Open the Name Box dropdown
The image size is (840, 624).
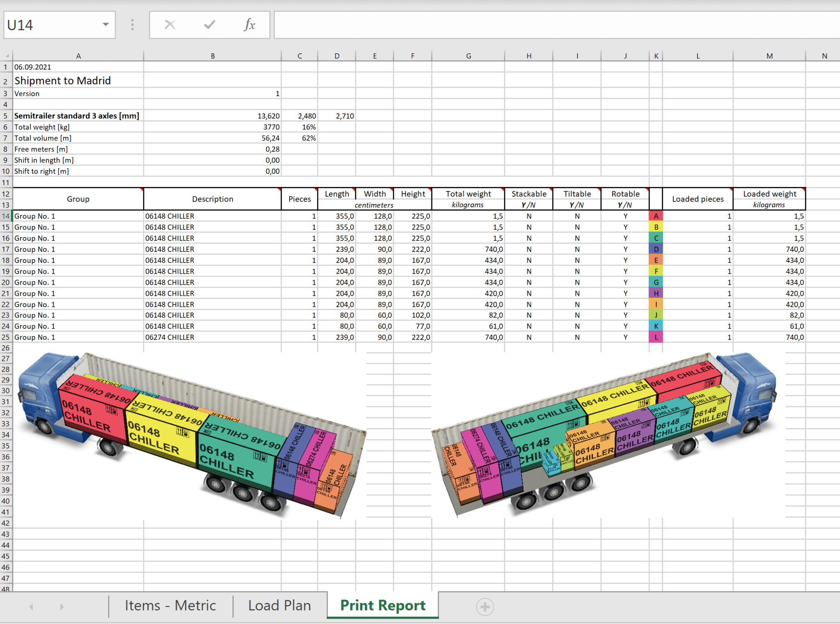pyautogui.click(x=106, y=25)
